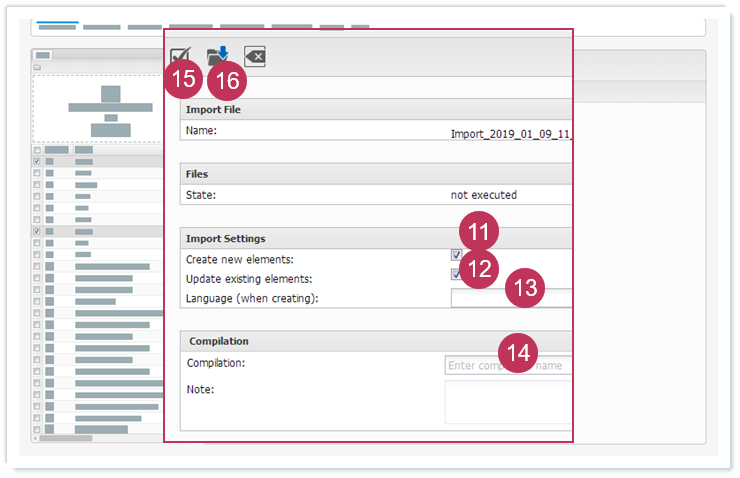This screenshot has width=740, height=478.
Task: Click the backspace-style delete icon in toolbar
Action: tap(255, 57)
